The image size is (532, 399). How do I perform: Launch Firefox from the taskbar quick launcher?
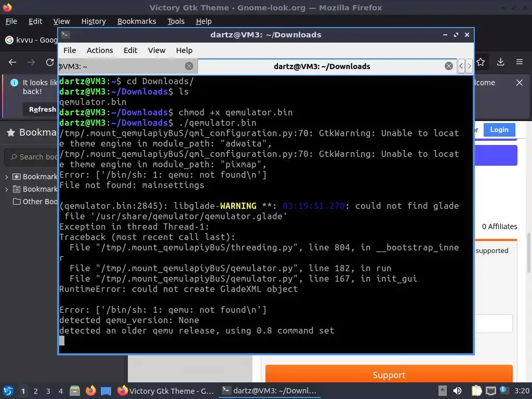tap(90, 391)
